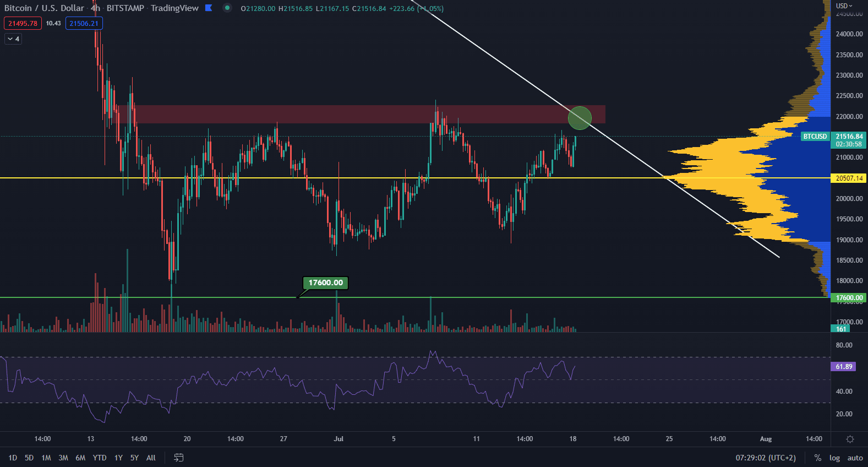Viewport: 868px width, 467px height.
Task: Click the BTCUSD price tag on scale
Action: click(x=815, y=137)
